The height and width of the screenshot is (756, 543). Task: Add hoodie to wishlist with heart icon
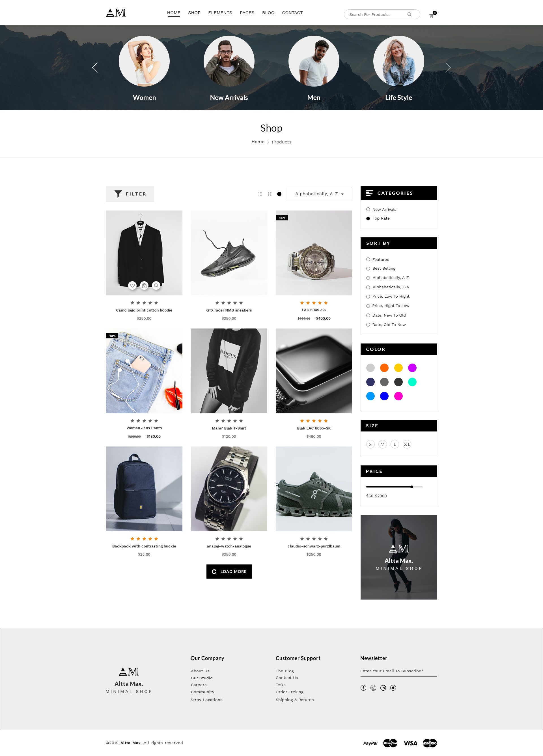(132, 285)
